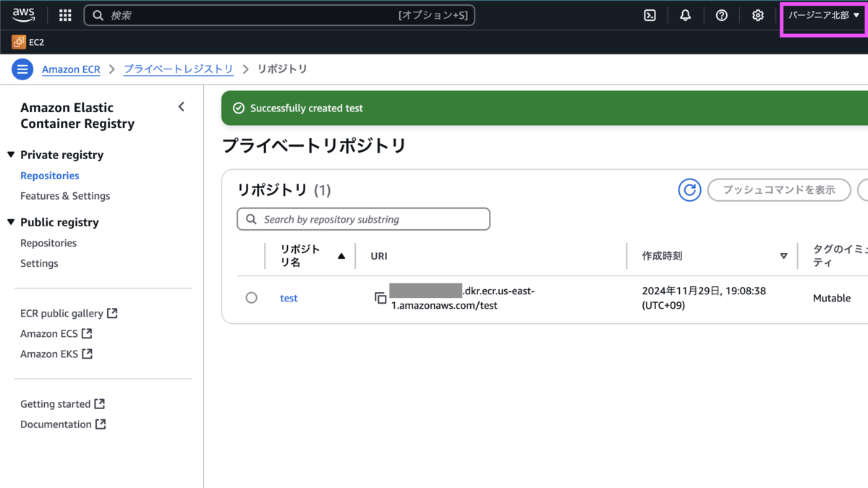Open the settings gear in the top bar
868x488 pixels.
click(x=757, y=15)
